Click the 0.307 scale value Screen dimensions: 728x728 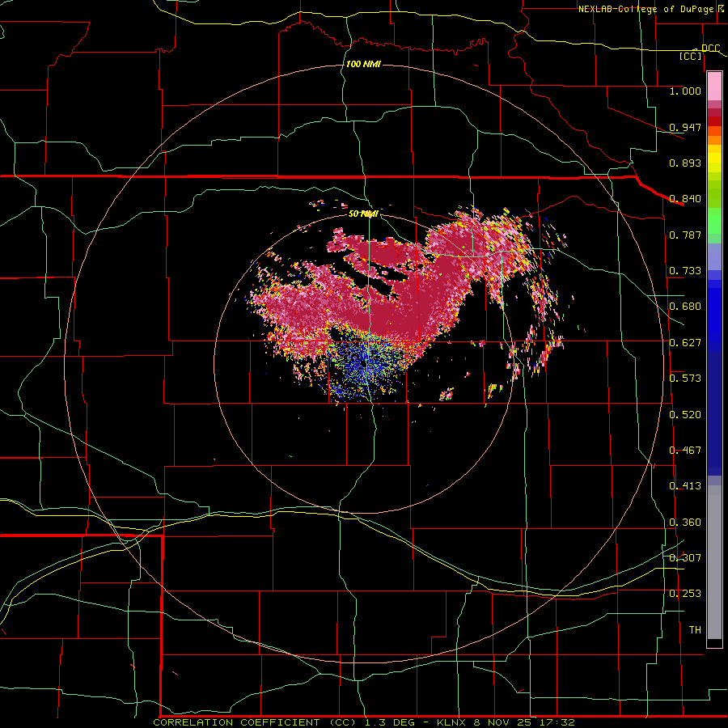coord(685,558)
